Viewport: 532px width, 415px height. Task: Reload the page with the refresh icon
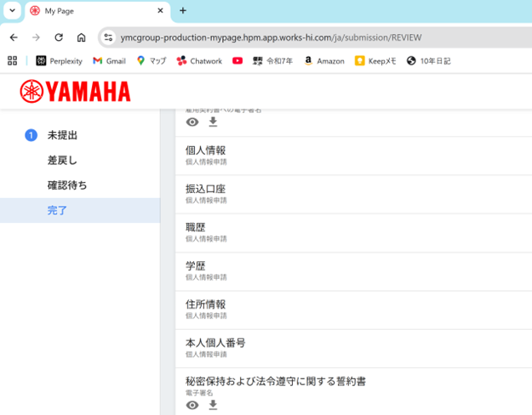(59, 37)
